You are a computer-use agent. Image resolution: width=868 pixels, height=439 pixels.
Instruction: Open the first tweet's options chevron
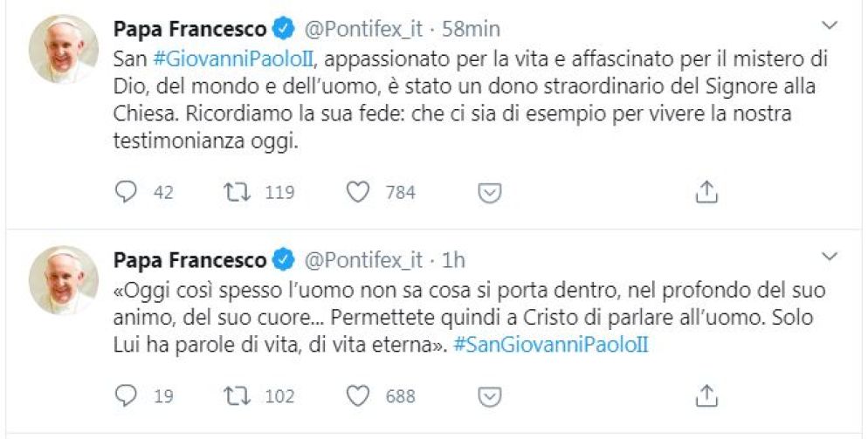(x=832, y=24)
